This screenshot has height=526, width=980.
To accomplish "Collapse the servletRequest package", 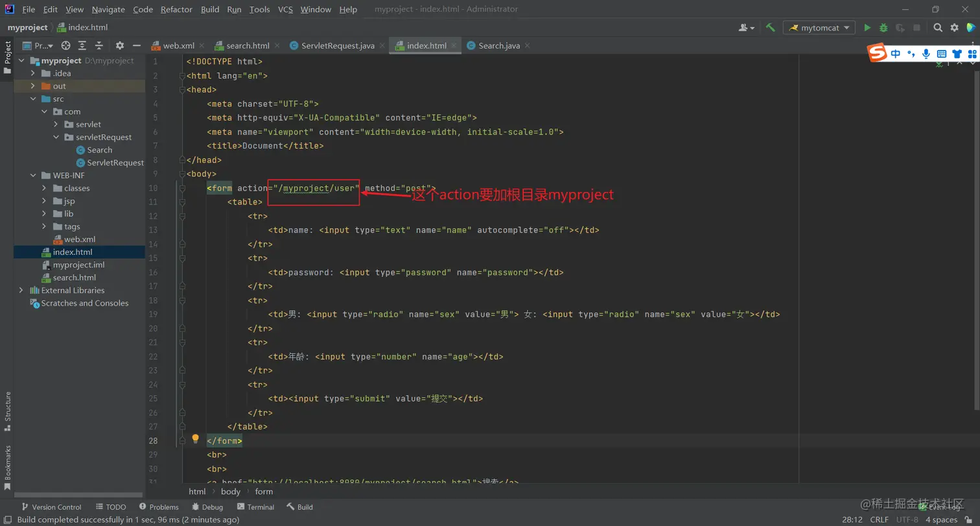I will point(56,137).
